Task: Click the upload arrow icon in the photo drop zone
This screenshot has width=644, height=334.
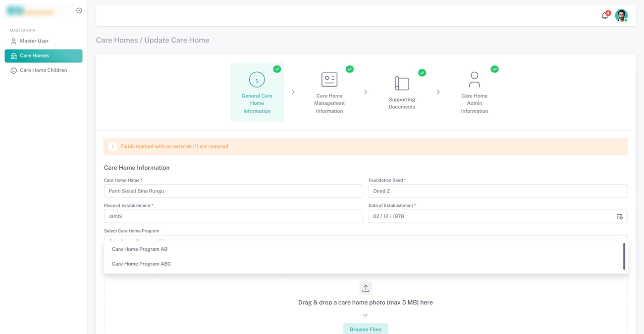Action: (x=366, y=288)
